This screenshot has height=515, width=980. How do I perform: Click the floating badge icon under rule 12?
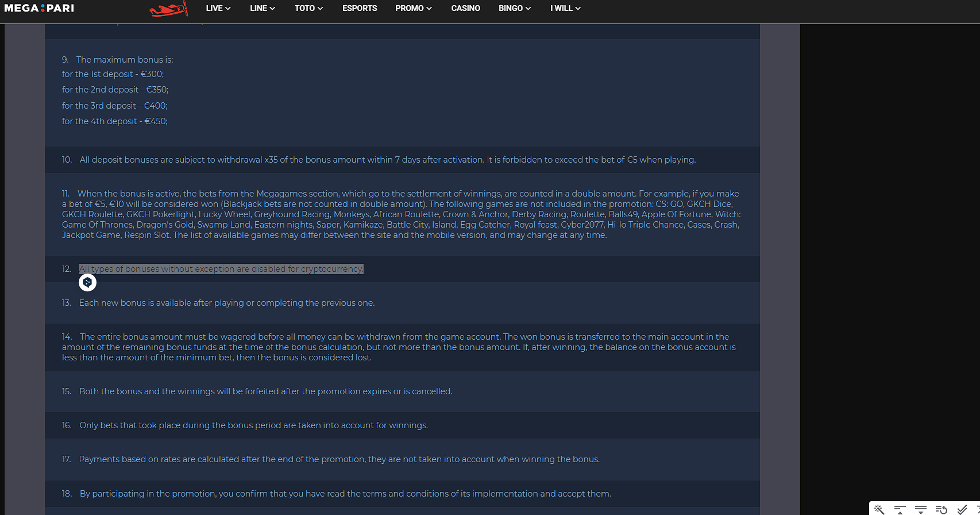pos(87,282)
